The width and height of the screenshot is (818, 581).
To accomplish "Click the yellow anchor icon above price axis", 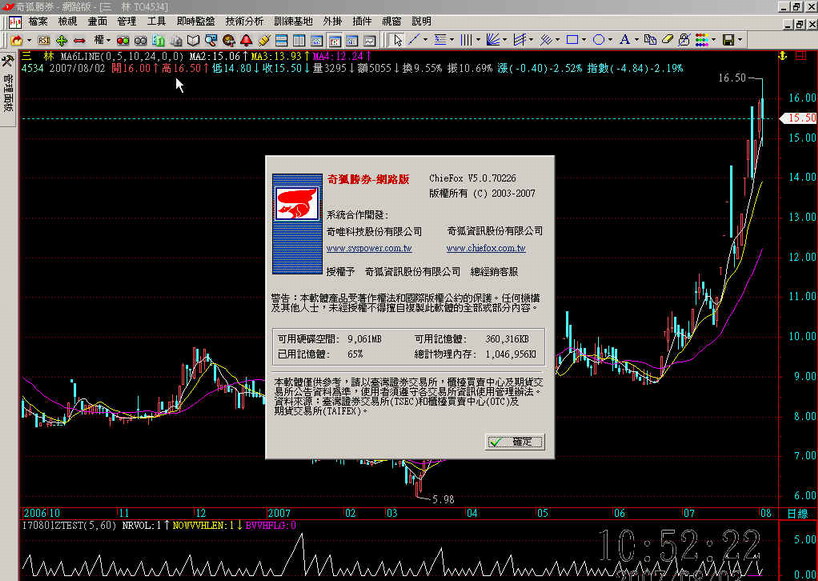I will (782, 56).
